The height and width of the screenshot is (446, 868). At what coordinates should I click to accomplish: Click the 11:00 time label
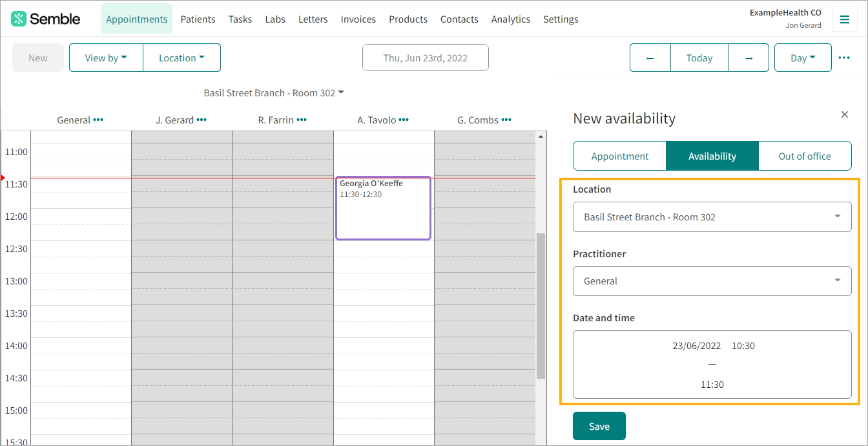pyautogui.click(x=16, y=152)
